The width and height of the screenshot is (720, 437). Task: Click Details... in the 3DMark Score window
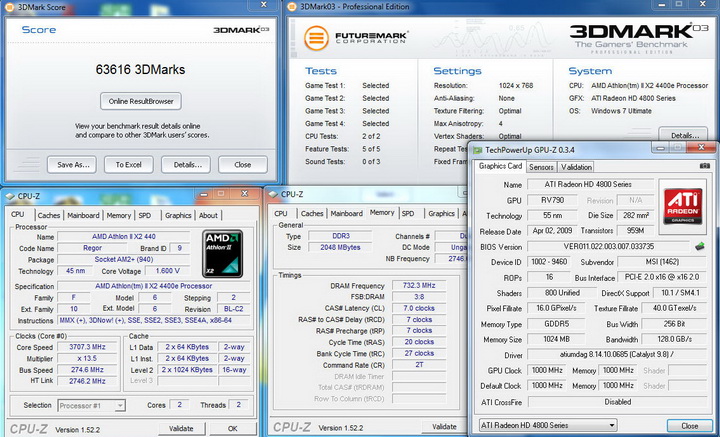186,165
